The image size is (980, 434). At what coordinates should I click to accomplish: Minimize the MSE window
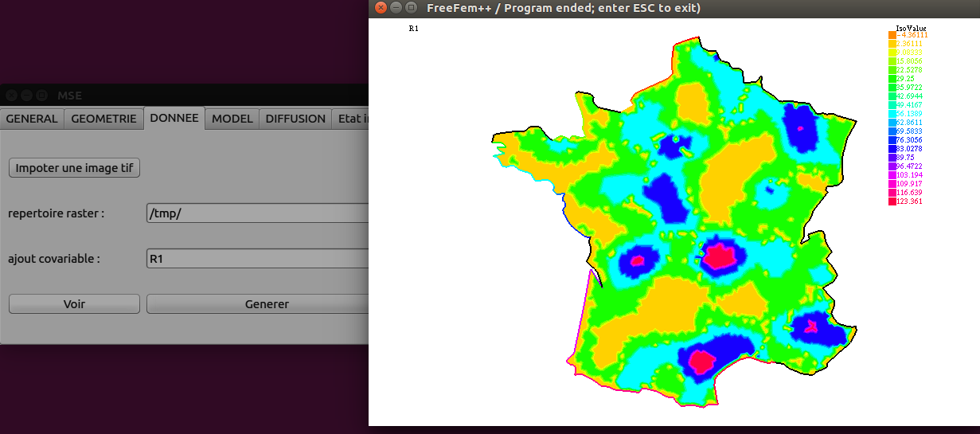(26, 95)
